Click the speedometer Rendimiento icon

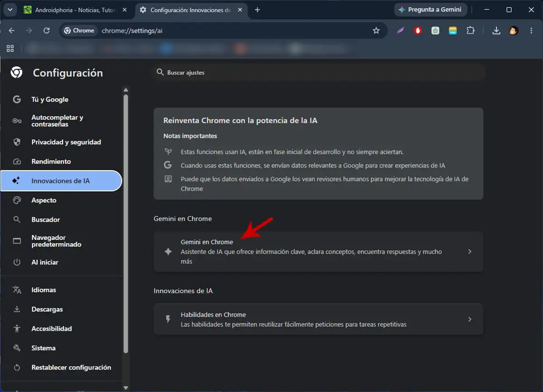17,161
